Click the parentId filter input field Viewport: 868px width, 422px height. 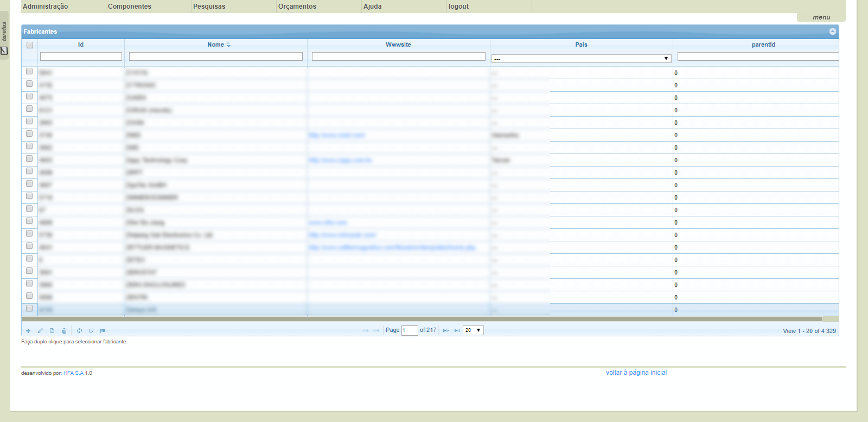pyautogui.click(x=758, y=56)
